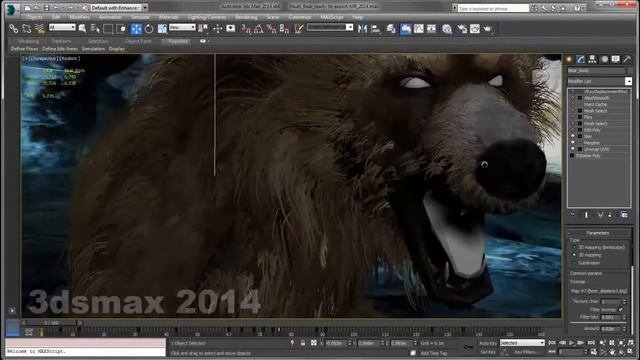640x360 pixels.
Task: Toggle visibility of the Edit Poly modifier
Action: click(573, 130)
